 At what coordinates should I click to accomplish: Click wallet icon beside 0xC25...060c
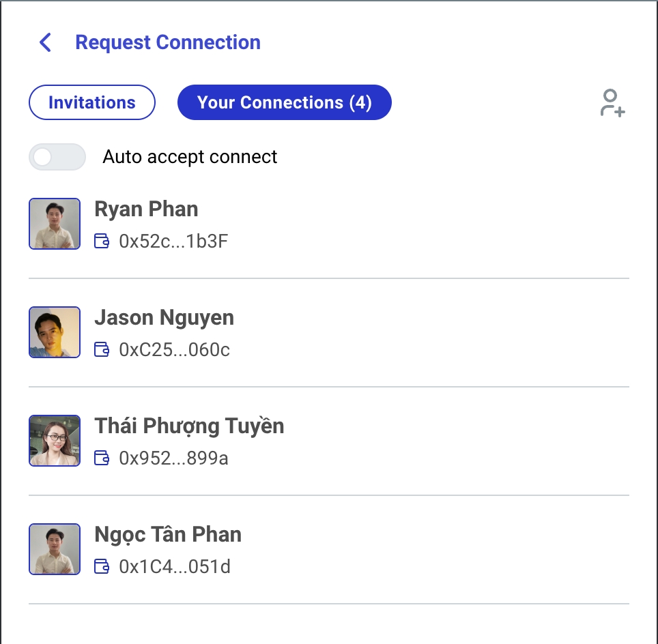(x=102, y=350)
